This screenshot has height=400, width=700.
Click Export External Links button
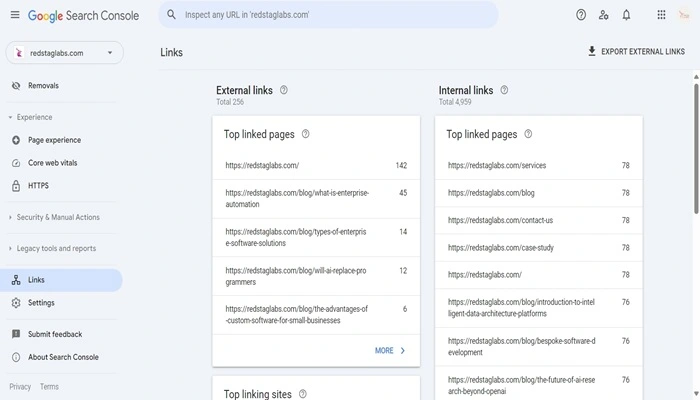[x=636, y=52]
